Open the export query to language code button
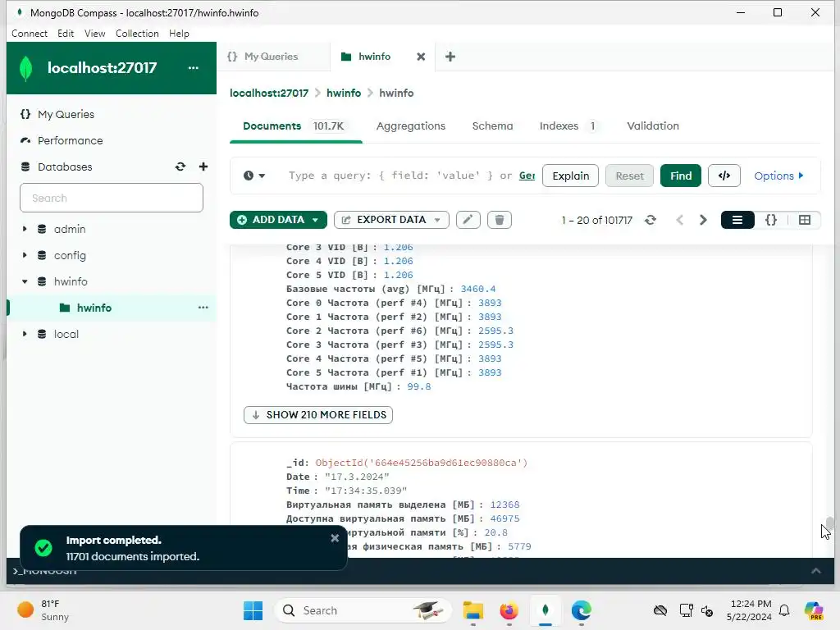This screenshot has height=630, width=840. (x=724, y=176)
